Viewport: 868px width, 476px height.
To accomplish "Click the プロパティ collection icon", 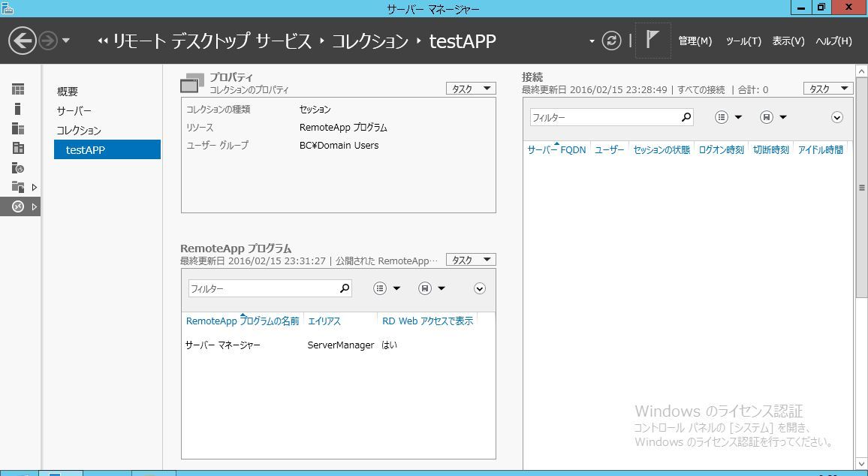I will coord(192,83).
